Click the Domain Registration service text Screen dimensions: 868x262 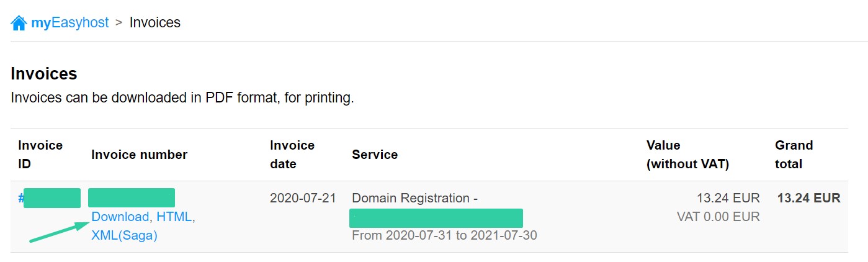point(414,198)
